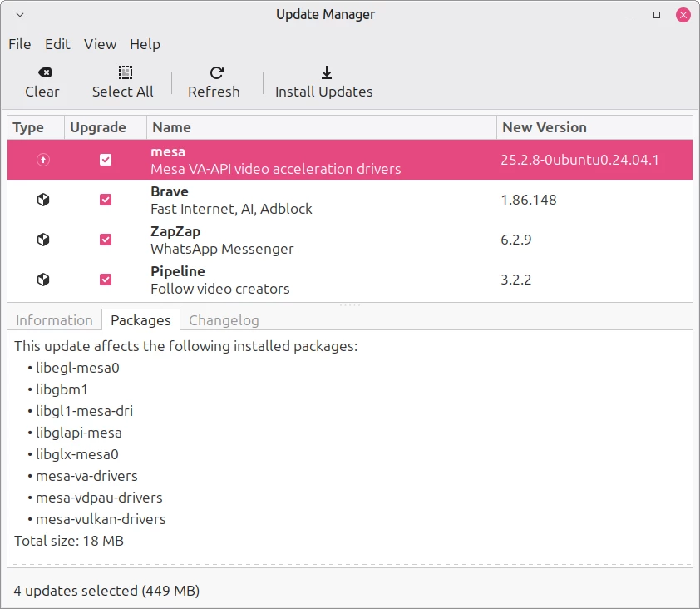The height and width of the screenshot is (609, 700).
Task: Click the Pipeline row package type icon
Action: tap(43, 280)
